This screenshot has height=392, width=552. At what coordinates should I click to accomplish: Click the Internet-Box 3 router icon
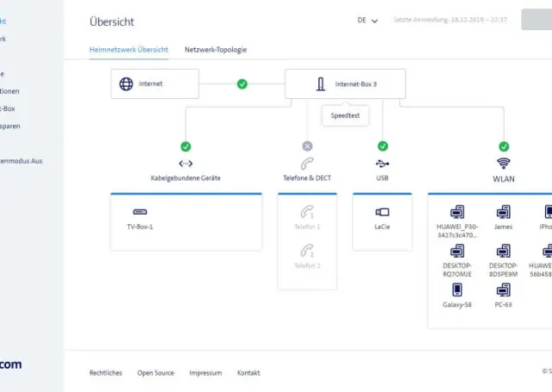tap(321, 84)
